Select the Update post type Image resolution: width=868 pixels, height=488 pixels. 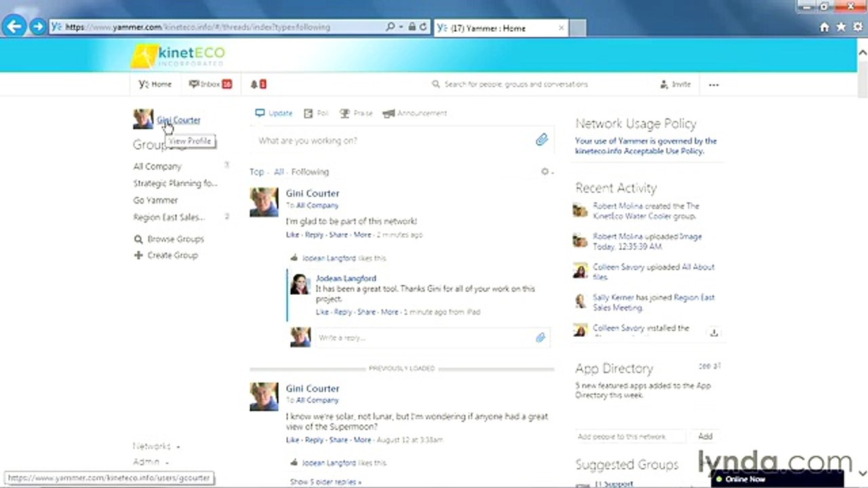pos(274,113)
